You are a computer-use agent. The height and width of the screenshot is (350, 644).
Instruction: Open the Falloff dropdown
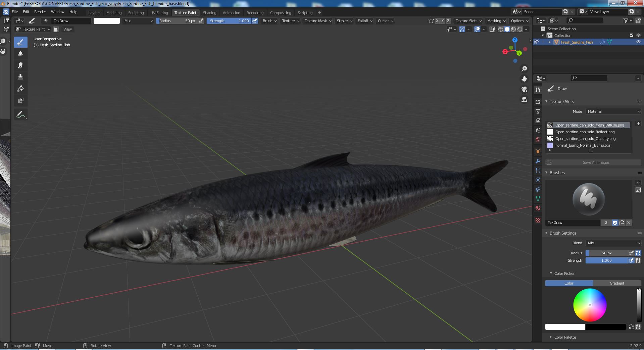(x=365, y=21)
